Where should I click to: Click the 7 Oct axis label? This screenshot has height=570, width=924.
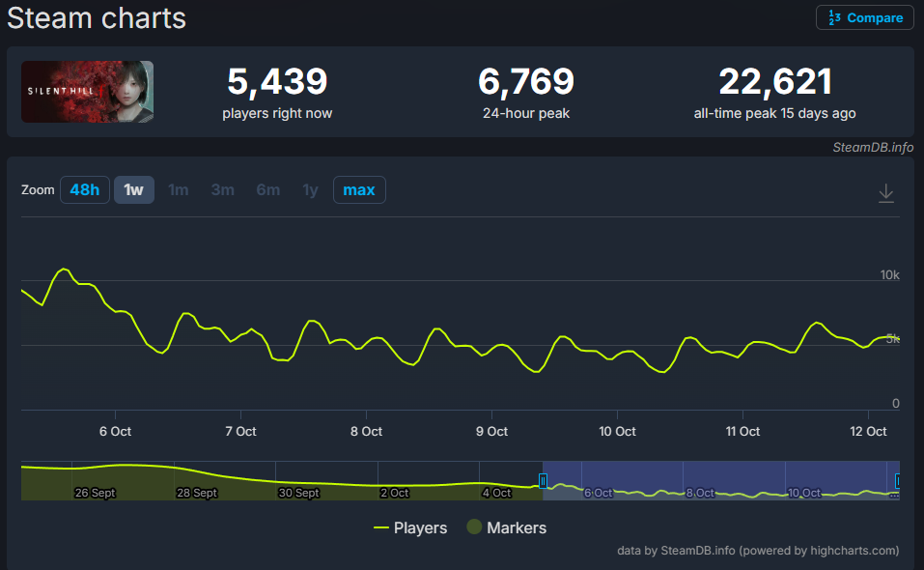tap(240, 432)
